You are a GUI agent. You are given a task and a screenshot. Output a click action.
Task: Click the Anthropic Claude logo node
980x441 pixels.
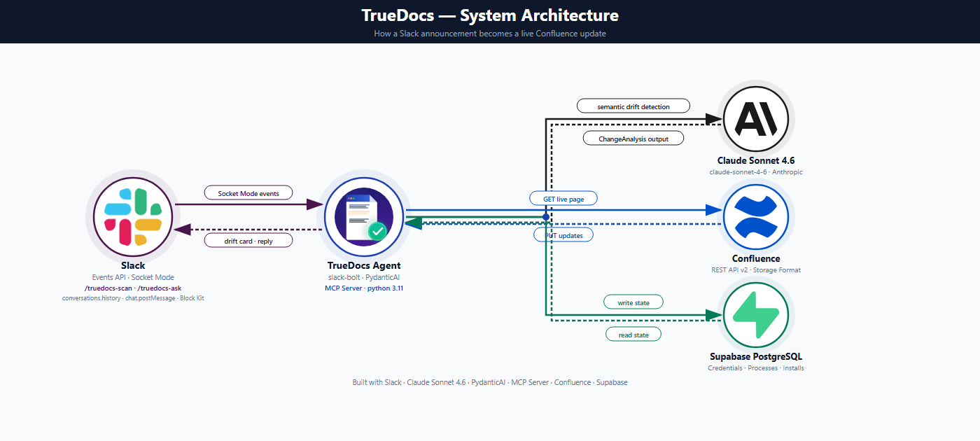(756, 120)
